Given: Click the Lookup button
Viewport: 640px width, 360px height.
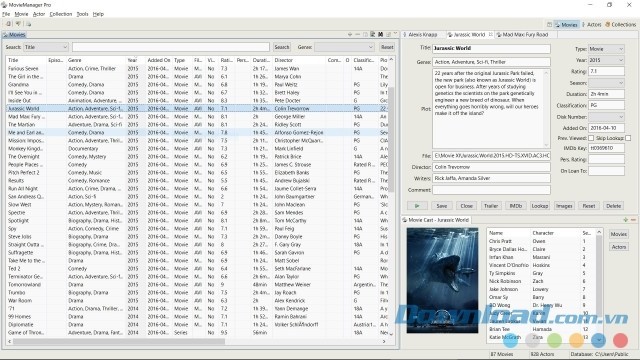Looking at the screenshot, I should point(540,206).
